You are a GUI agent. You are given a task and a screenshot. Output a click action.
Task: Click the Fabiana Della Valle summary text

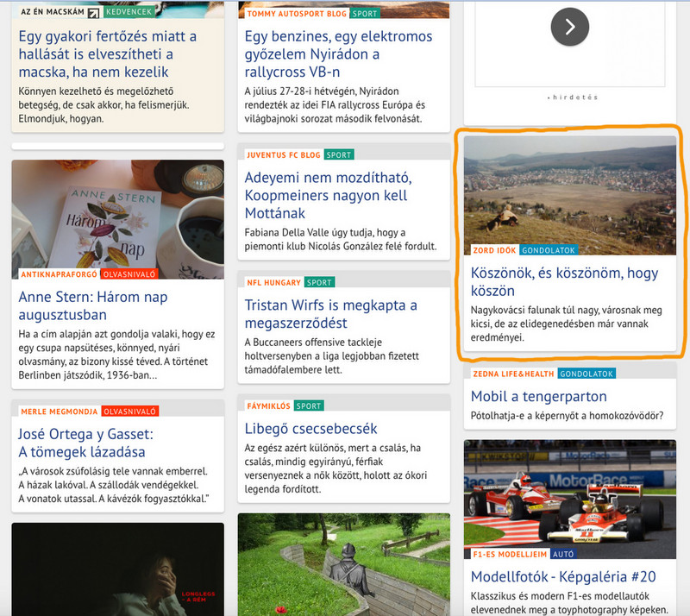341,239
